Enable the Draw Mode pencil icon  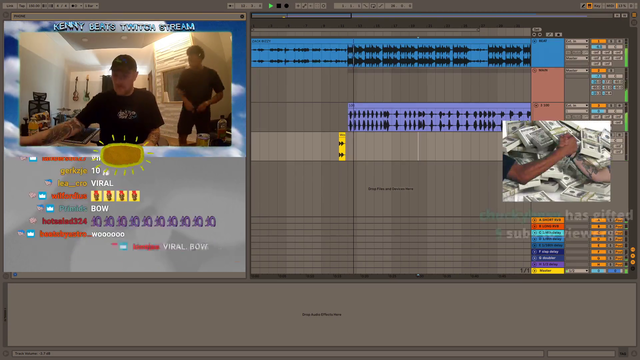pyautogui.click(x=583, y=6)
